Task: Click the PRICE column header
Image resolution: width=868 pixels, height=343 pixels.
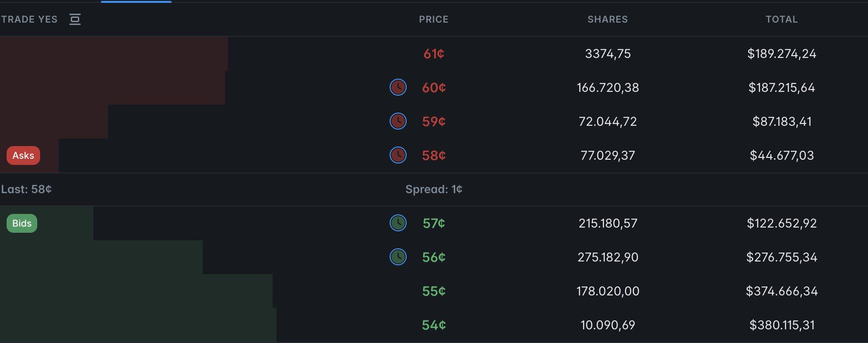Action: pyautogui.click(x=434, y=19)
